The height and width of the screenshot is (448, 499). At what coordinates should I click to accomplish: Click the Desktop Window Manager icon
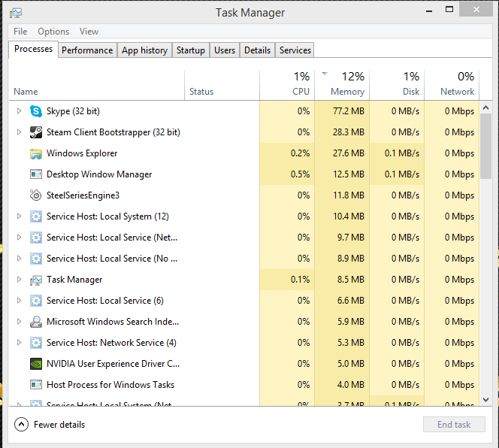36,174
